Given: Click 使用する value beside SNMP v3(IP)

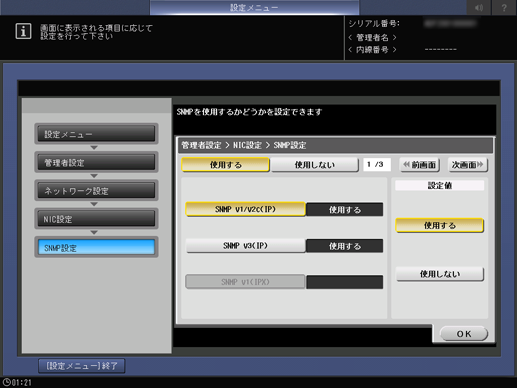Looking at the screenshot, I should click(345, 246).
